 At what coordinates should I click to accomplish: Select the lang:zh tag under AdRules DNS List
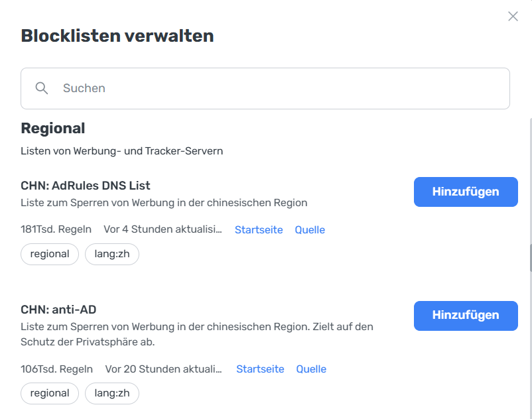click(112, 254)
